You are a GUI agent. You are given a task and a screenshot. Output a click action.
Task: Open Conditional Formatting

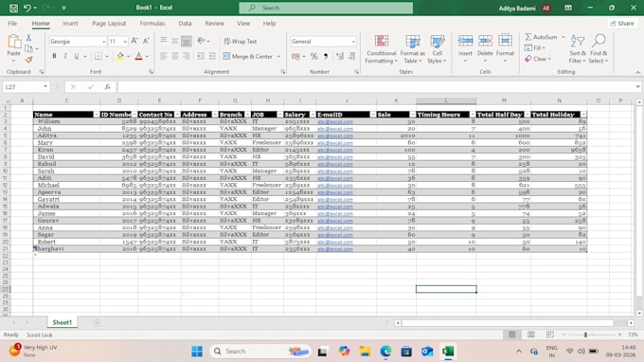[381, 49]
